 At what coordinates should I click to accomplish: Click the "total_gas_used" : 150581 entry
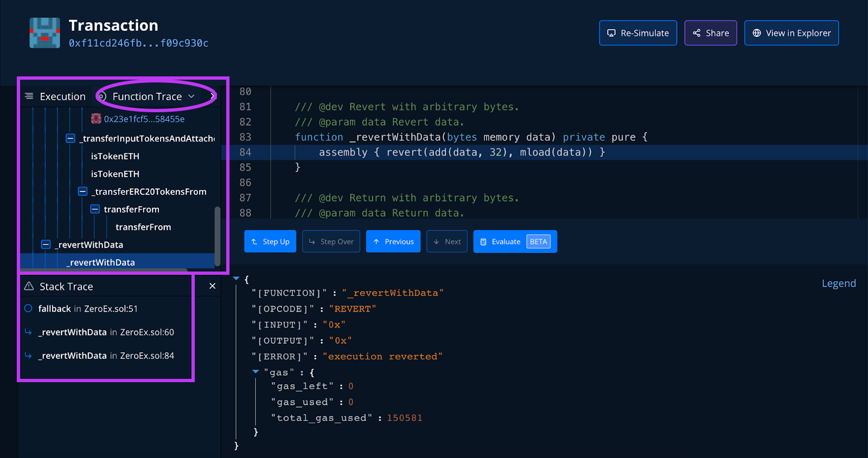point(347,418)
